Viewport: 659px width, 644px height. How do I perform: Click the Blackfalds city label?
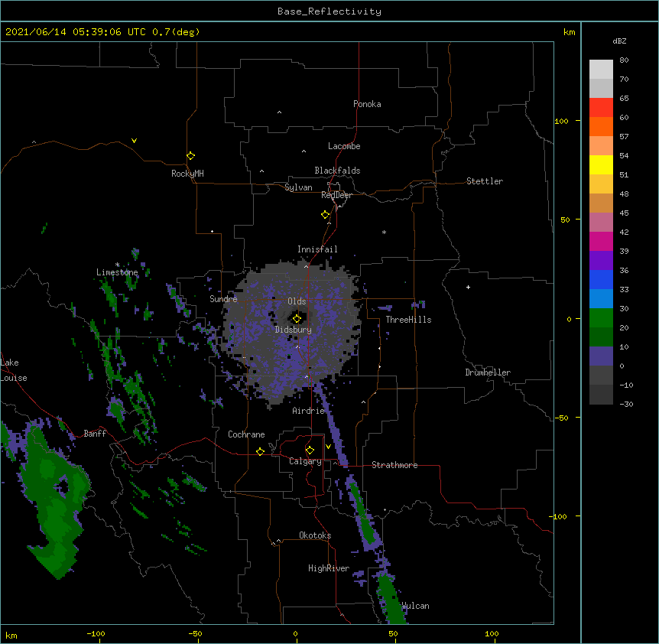[x=337, y=171]
